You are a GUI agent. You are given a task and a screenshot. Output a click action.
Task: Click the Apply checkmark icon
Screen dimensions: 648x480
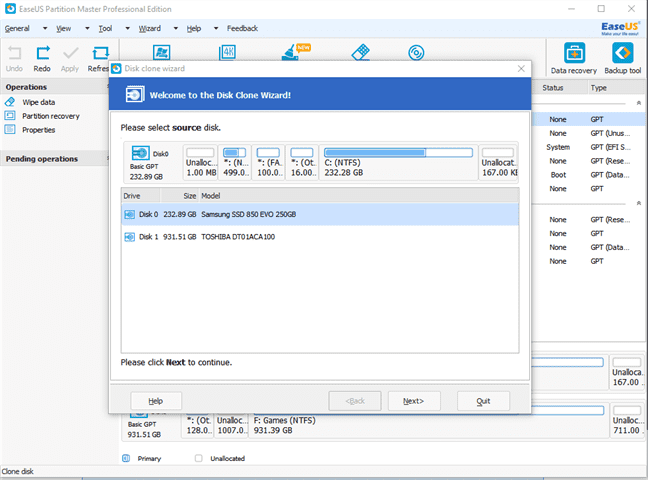(x=70, y=53)
